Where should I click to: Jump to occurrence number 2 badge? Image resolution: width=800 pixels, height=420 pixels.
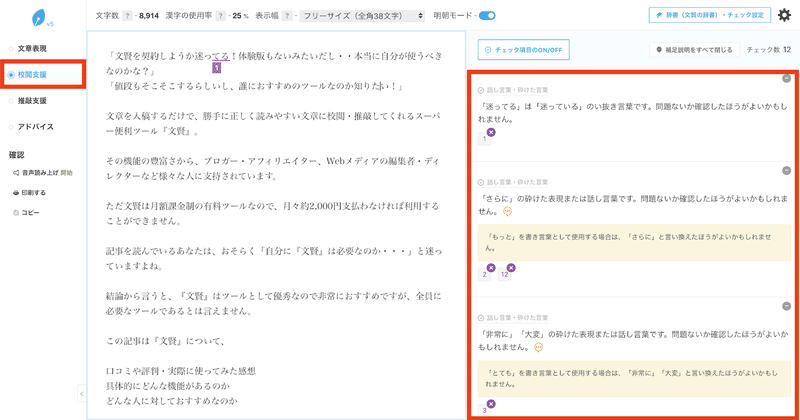tap(484, 275)
